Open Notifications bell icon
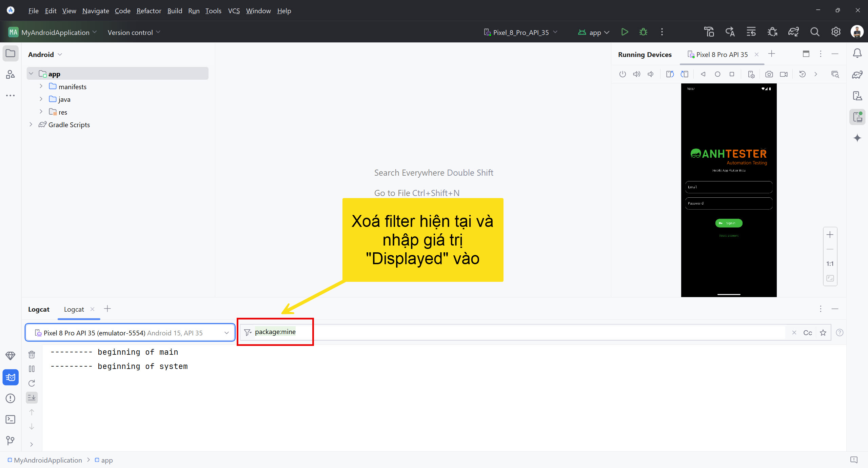This screenshot has height=468, width=868. (x=857, y=54)
